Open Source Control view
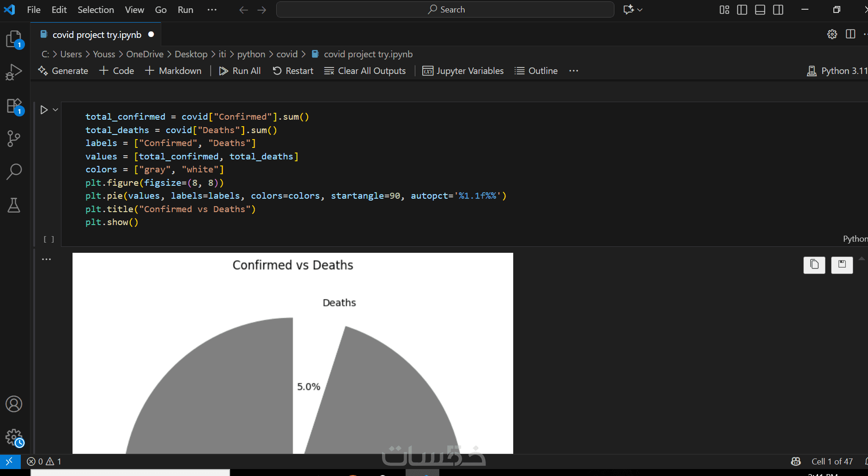Image resolution: width=868 pixels, height=476 pixels. 14,138
